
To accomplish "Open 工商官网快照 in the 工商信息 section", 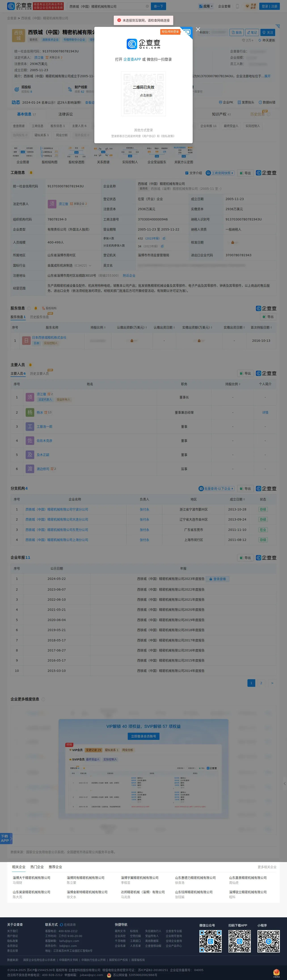I will (220, 173).
